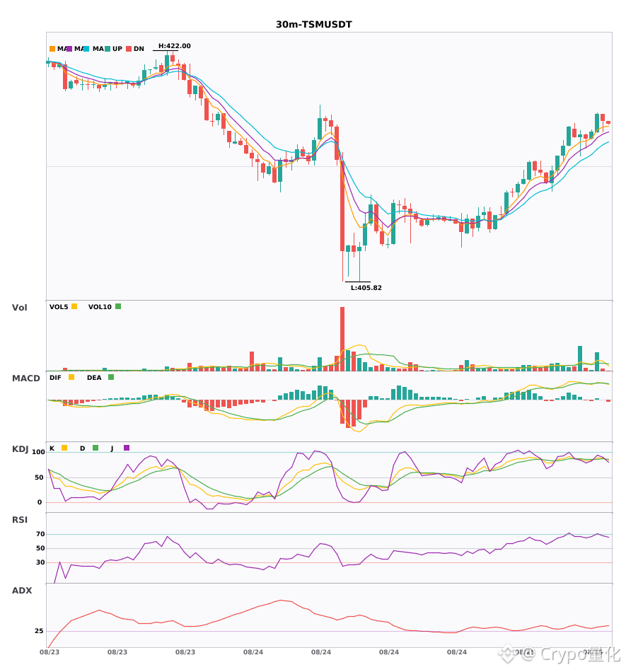Screen dimensions: 626x672
Task: Click the KDJ axis value 0
Action: click(40, 502)
